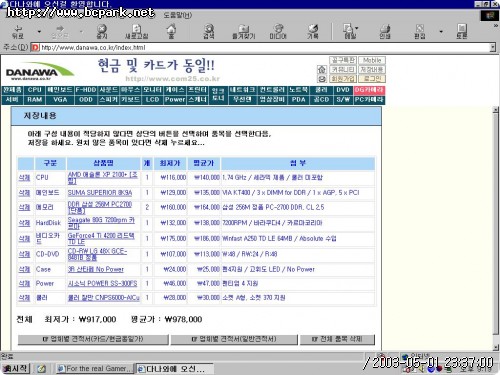This screenshot has height=375, width=500.
Task: Open the CD-RW LG 48X product link
Action: click(x=97, y=254)
